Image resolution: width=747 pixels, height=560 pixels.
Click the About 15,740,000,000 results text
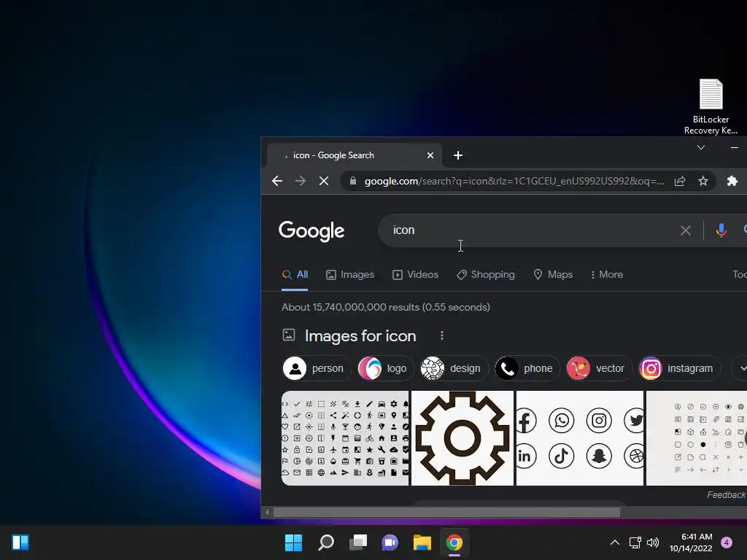pyautogui.click(x=385, y=307)
